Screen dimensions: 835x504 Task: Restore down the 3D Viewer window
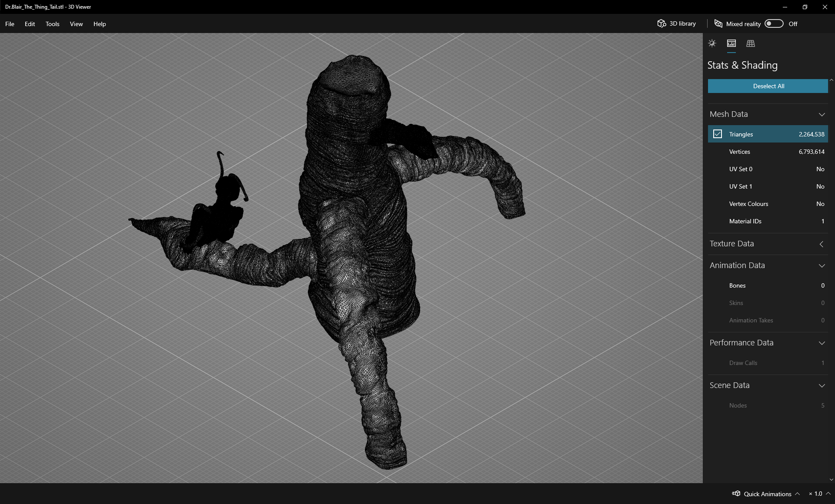pyautogui.click(x=805, y=7)
